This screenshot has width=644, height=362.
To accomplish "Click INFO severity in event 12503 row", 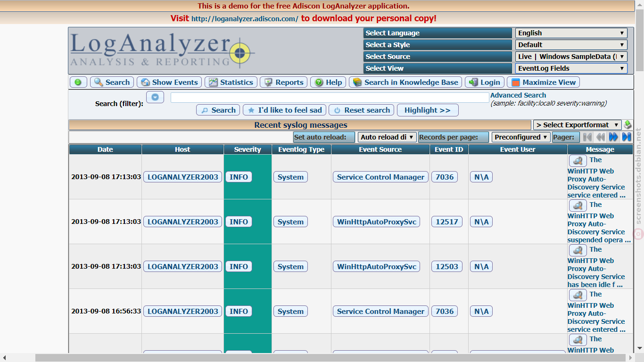I will click(239, 266).
